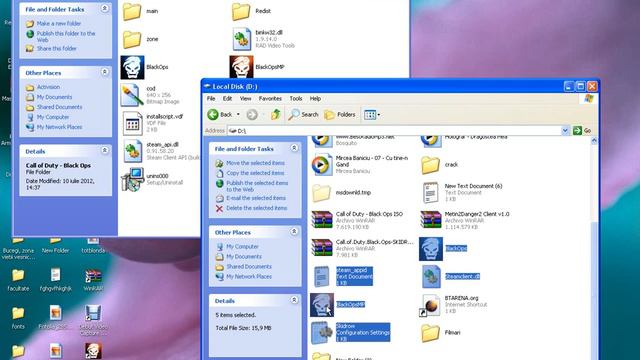Click Share this folder in back window

56,49
